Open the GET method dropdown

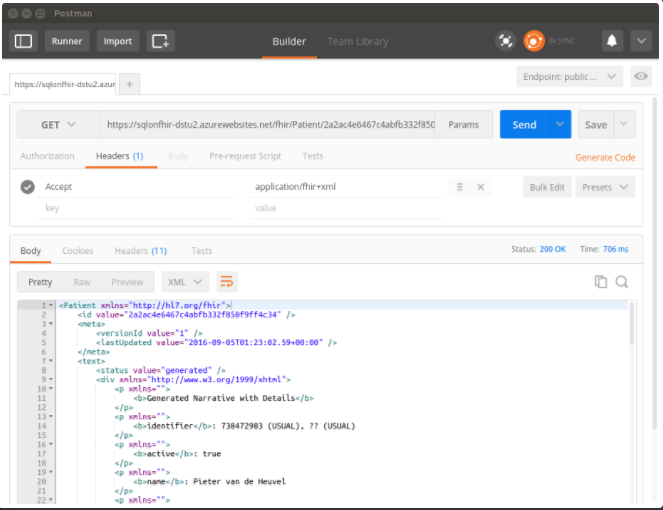[x=58, y=125]
